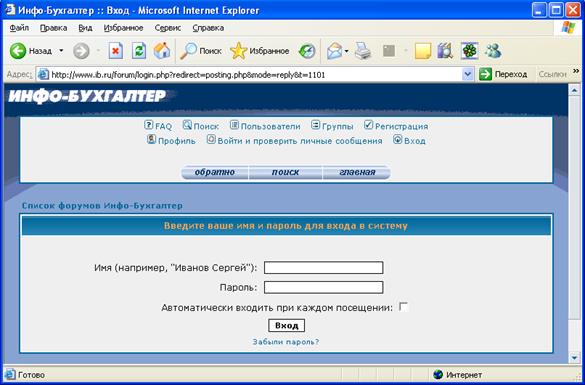
Task: Click the Internet Explorer title bar page icon
Action: click(x=10, y=10)
